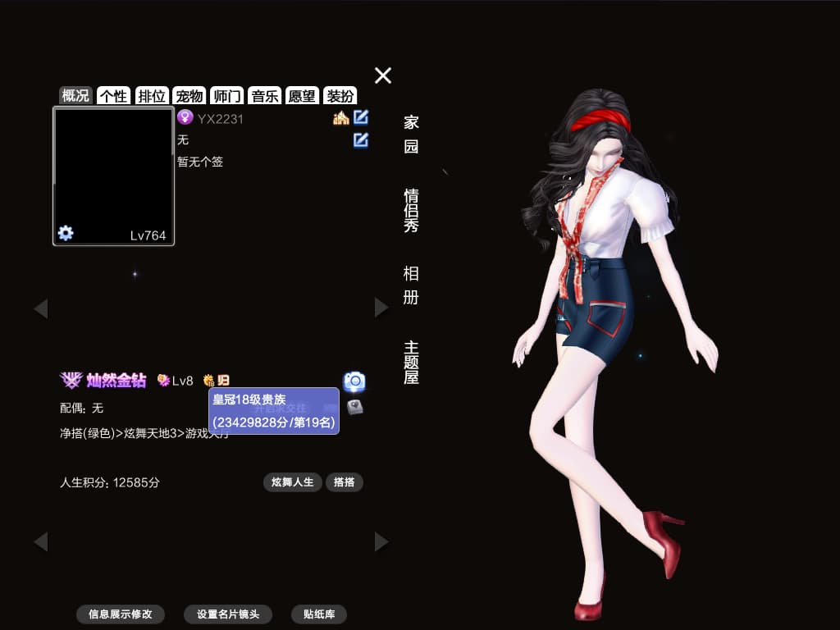Click the profile avatar picture frame
This screenshot has width=840, height=630.
(x=113, y=176)
